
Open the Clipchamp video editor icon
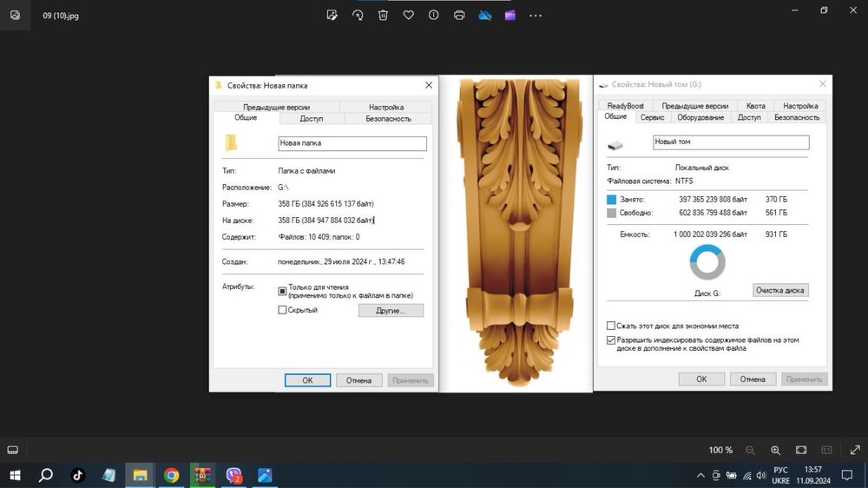pos(510,15)
